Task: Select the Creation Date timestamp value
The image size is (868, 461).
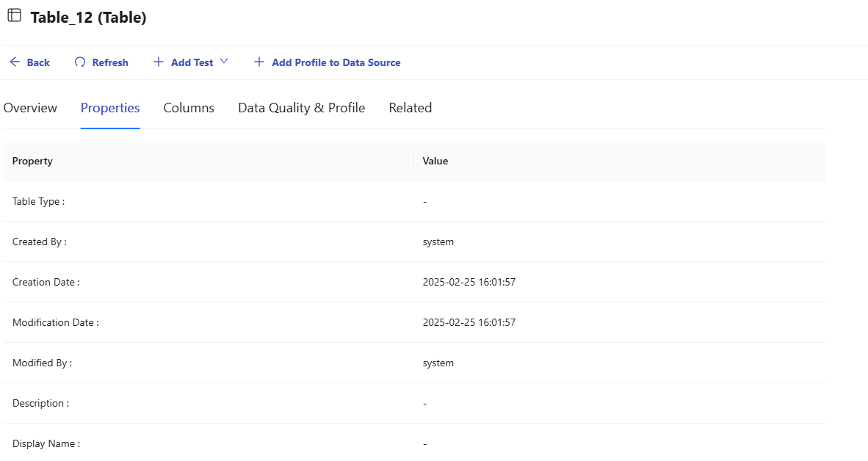Action: coord(469,282)
